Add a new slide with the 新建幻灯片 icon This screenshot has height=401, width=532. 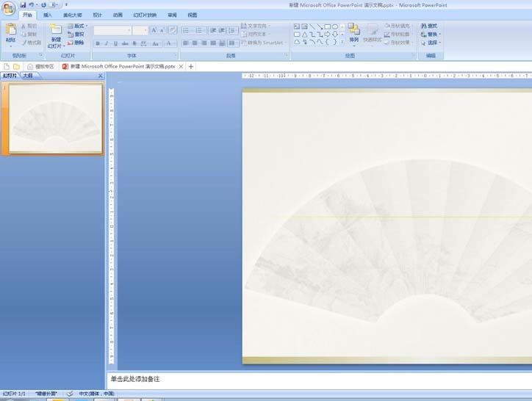click(x=56, y=29)
